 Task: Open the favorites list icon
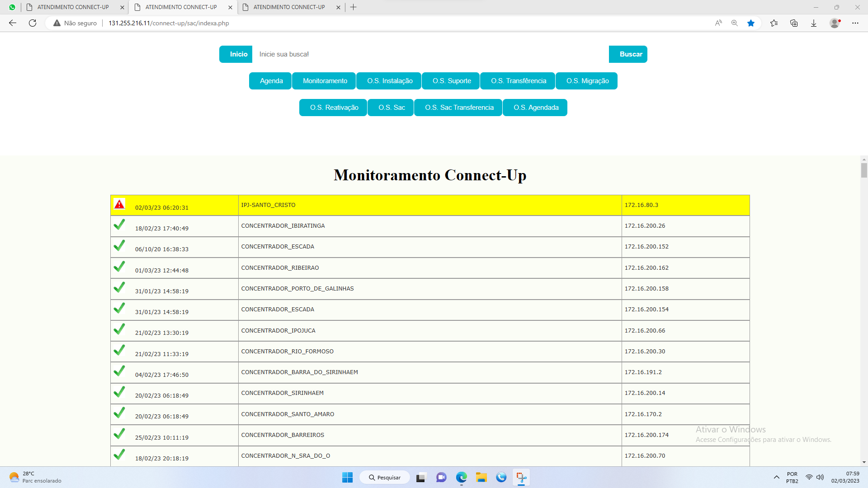click(x=774, y=23)
